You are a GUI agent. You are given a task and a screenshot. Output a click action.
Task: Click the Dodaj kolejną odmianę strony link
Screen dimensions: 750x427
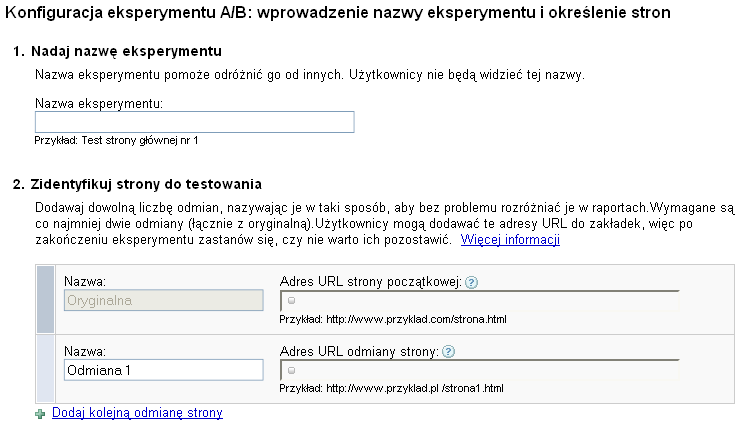[137, 413]
